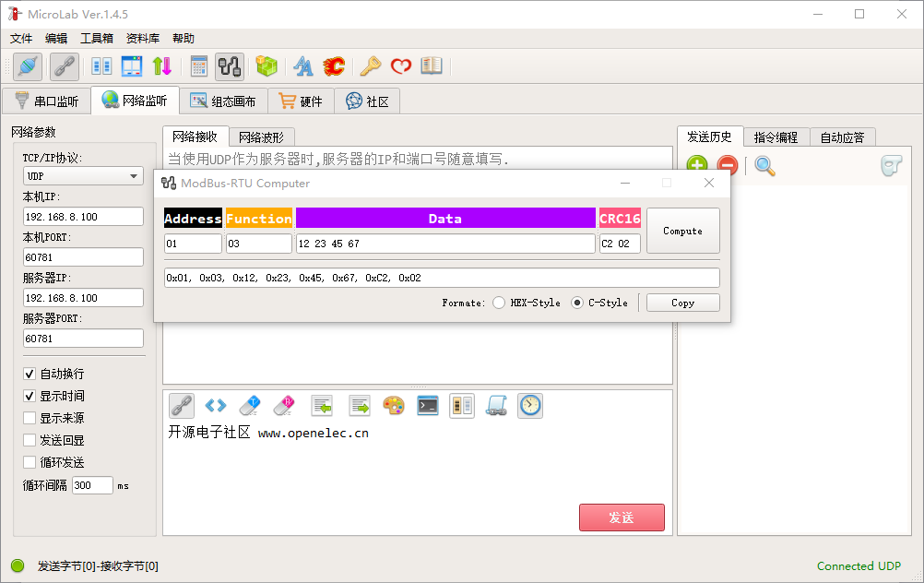Enable the 显示来源 checkbox
The height and width of the screenshot is (583, 924).
click(x=30, y=418)
